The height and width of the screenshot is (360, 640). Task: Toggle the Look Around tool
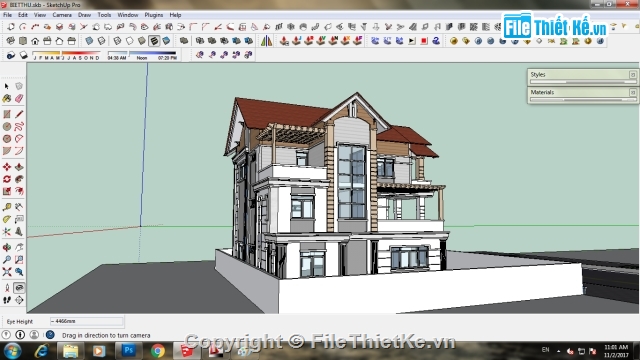click(19, 288)
